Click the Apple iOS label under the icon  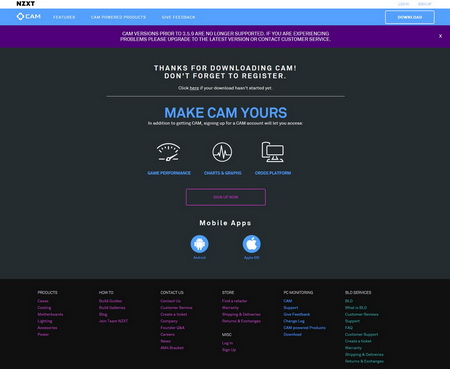(251, 258)
